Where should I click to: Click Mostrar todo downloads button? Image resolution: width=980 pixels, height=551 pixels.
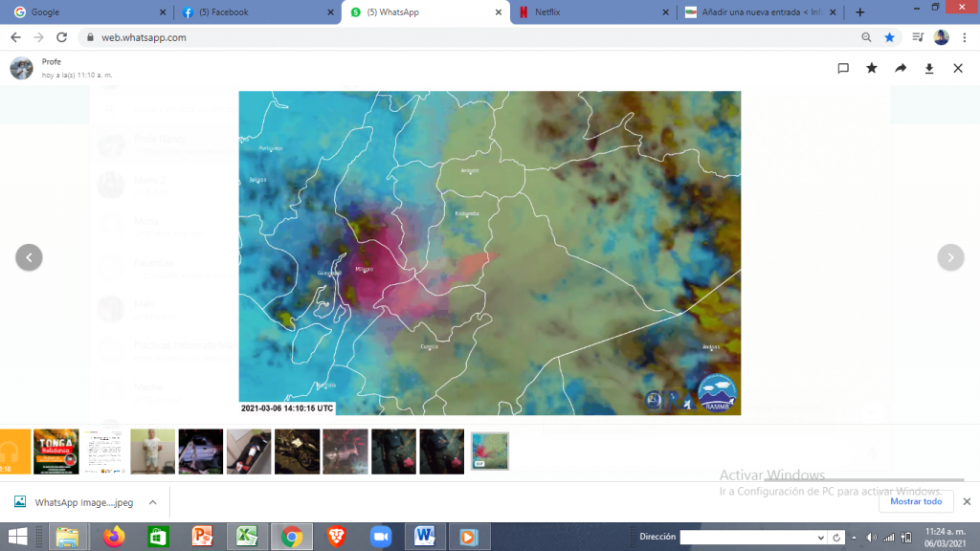pos(916,501)
